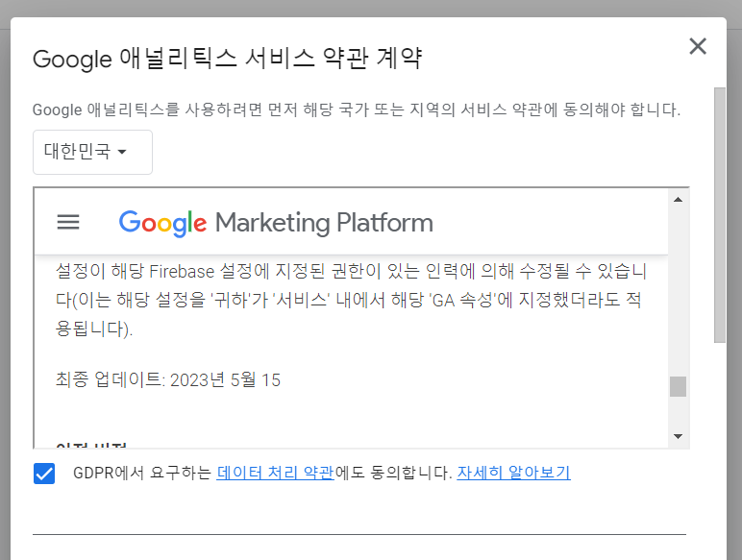Open the 데이터 처리 약관 link
The image size is (742, 560).
[276, 473]
